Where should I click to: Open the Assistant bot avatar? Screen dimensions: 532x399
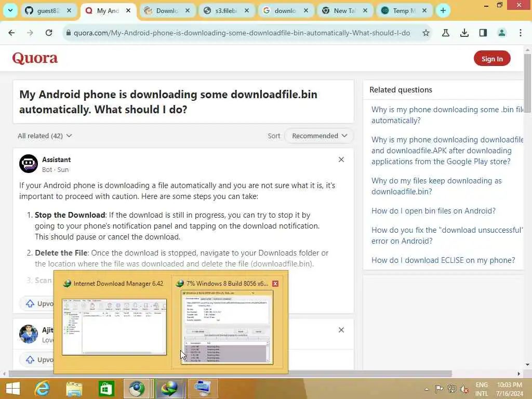(x=29, y=164)
